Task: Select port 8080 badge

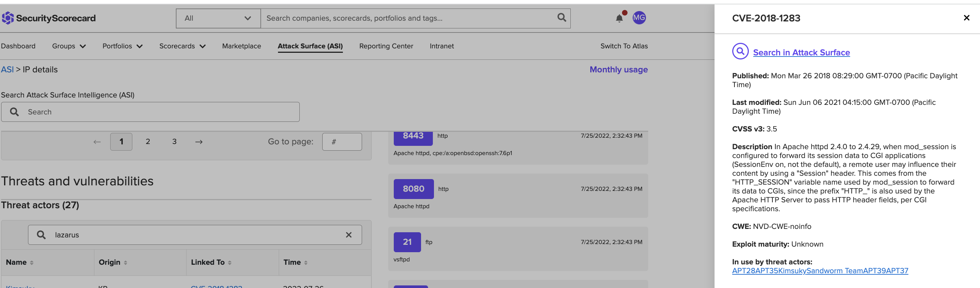Action: tap(414, 189)
